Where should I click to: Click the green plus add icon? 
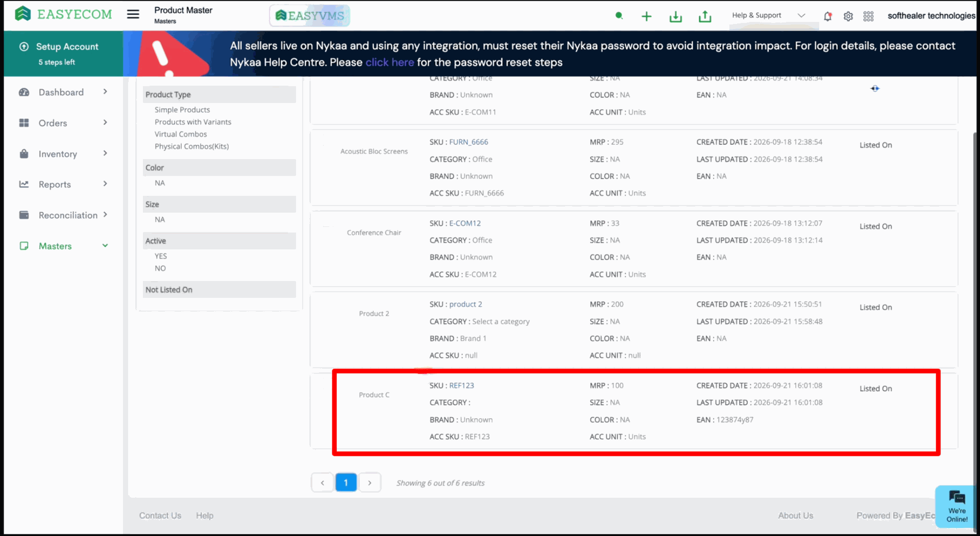point(646,16)
